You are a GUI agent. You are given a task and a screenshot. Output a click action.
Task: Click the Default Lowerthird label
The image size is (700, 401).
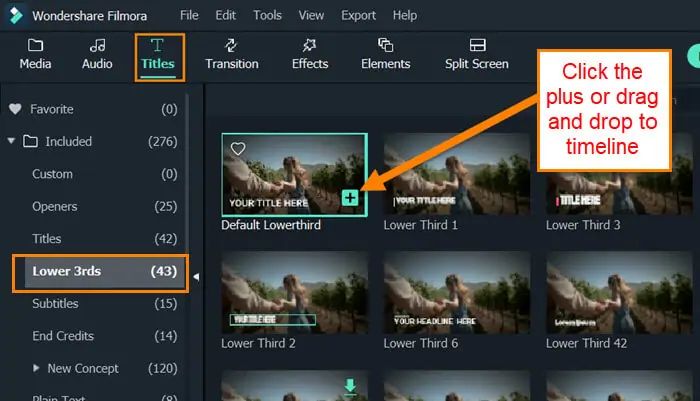(x=271, y=225)
